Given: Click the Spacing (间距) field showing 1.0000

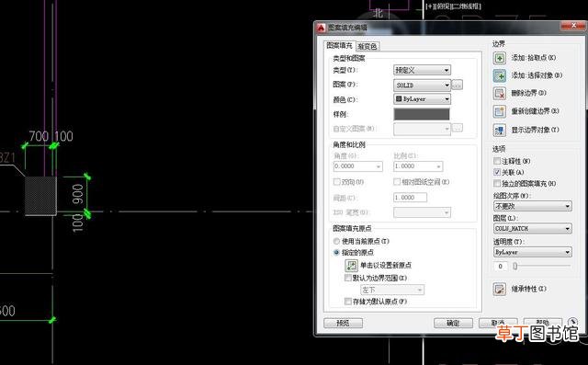Looking at the screenshot, I should [410, 198].
